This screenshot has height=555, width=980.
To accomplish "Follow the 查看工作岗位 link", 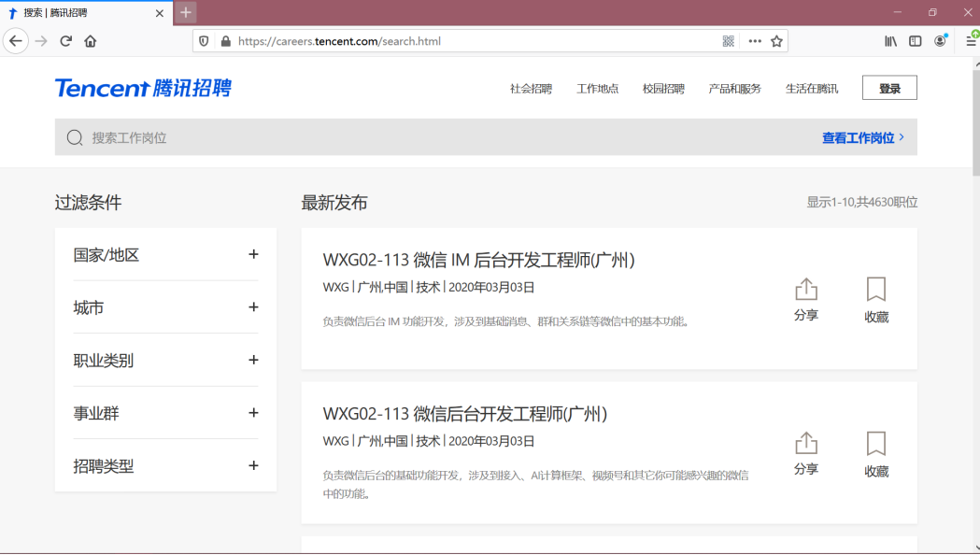I will (860, 136).
